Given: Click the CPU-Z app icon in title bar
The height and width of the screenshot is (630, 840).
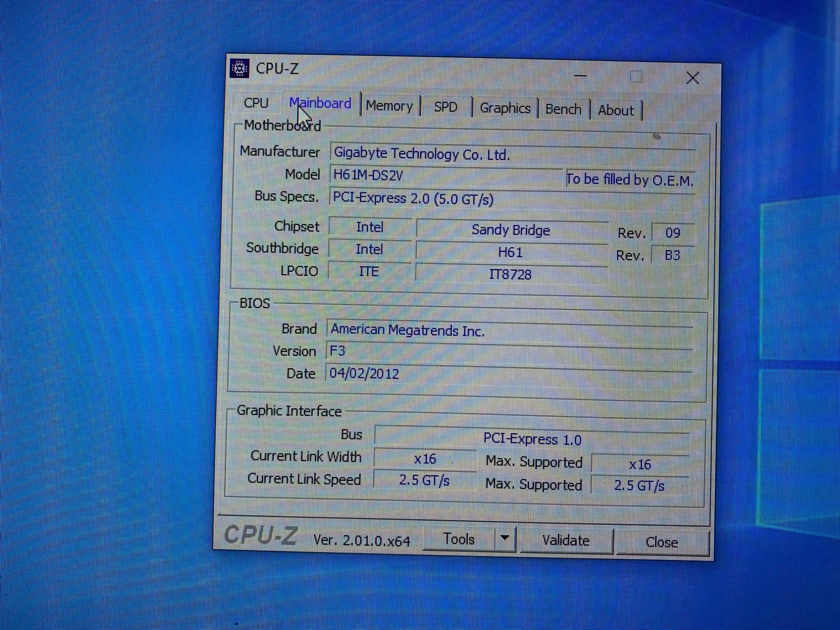Looking at the screenshot, I should pyautogui.click(x=239, y=68).
